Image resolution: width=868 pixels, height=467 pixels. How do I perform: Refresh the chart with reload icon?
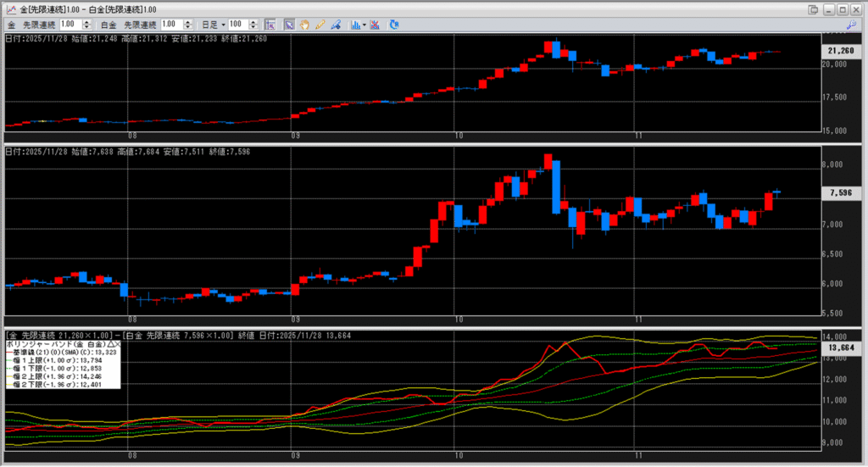393,25
